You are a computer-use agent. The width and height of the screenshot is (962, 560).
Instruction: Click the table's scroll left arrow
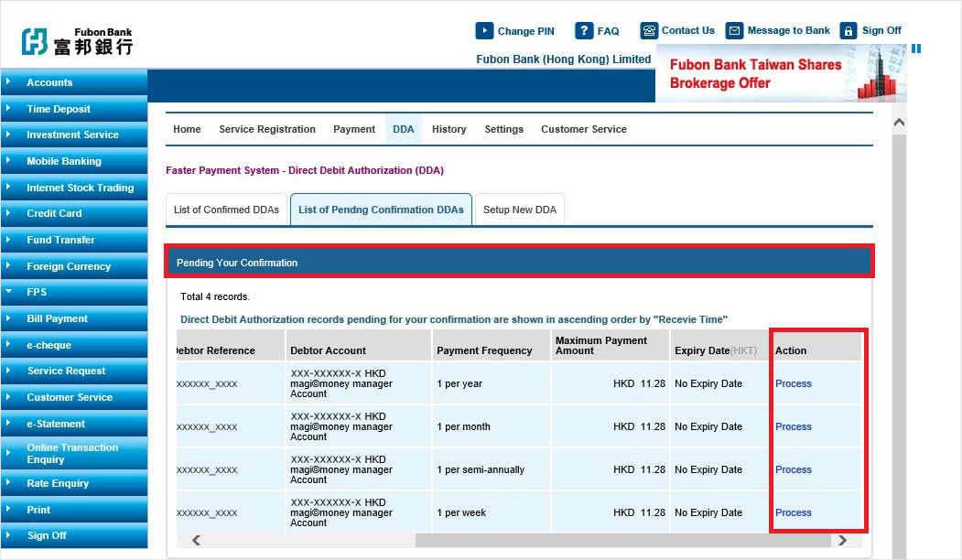(x=196, y=541)
